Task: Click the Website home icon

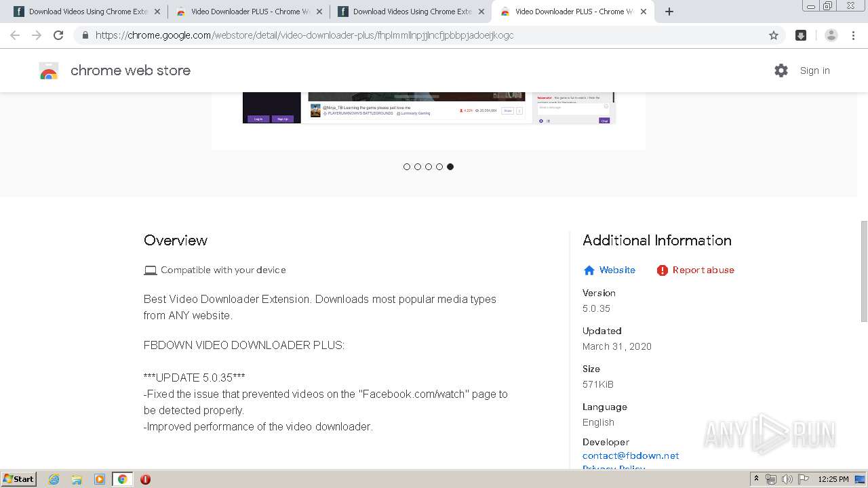Action: [589, 270]
